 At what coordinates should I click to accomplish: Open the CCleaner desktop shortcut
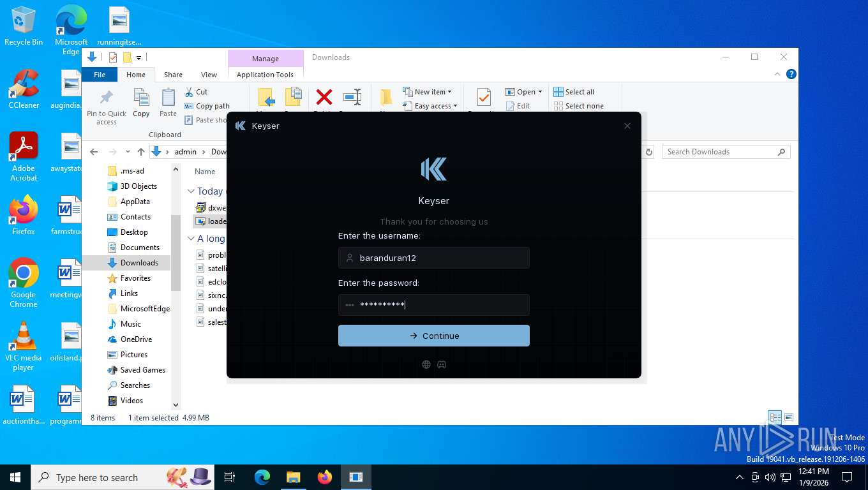click(24, 89)
